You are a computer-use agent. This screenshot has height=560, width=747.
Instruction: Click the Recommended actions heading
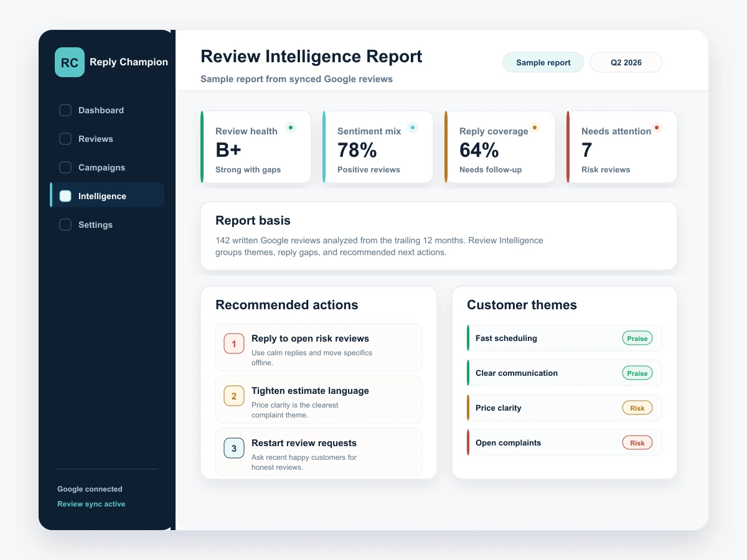[287, 305]
